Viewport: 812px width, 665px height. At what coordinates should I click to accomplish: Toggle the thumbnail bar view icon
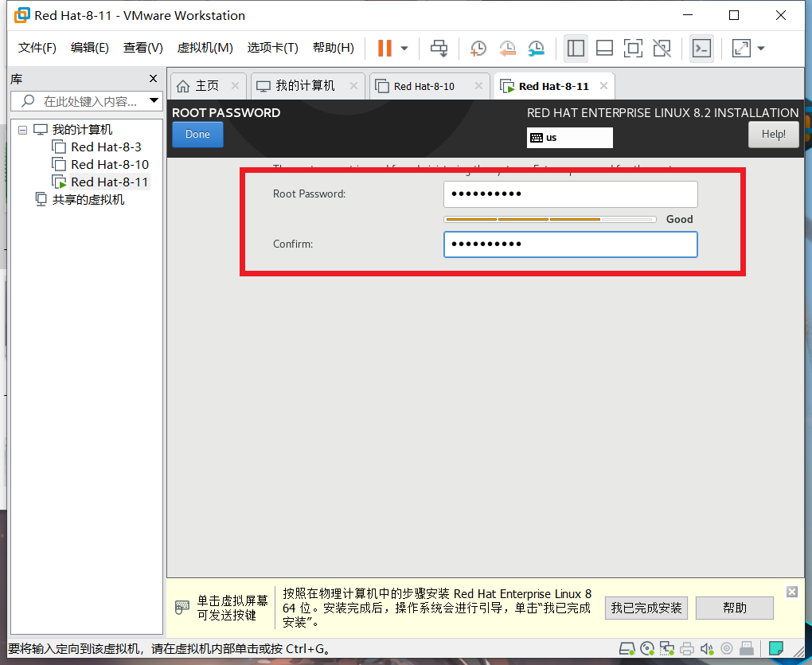[604, 48]
